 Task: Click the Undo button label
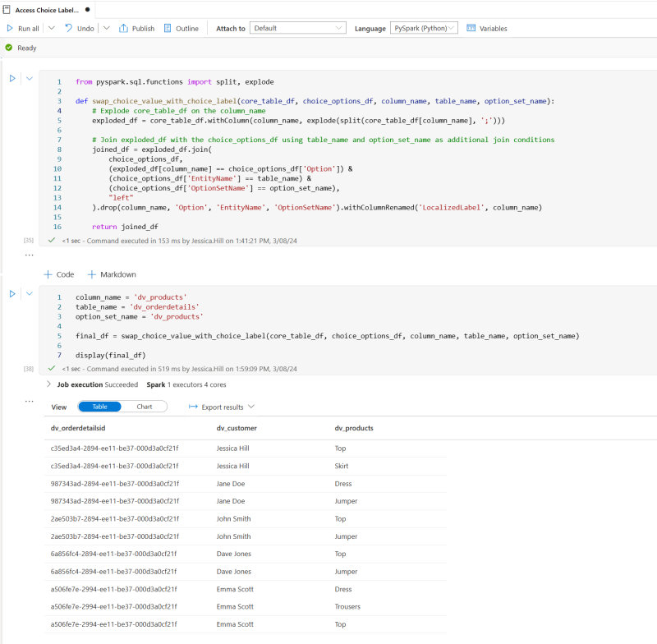[x=85, y=29]
